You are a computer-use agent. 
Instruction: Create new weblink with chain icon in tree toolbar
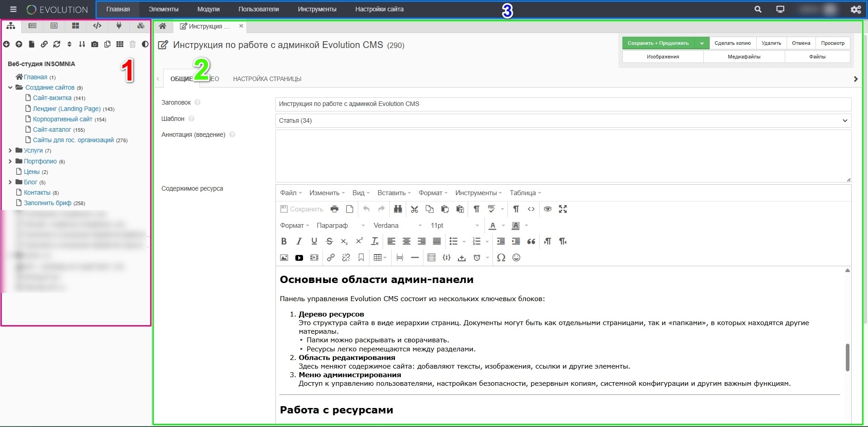tap(44, 44)
